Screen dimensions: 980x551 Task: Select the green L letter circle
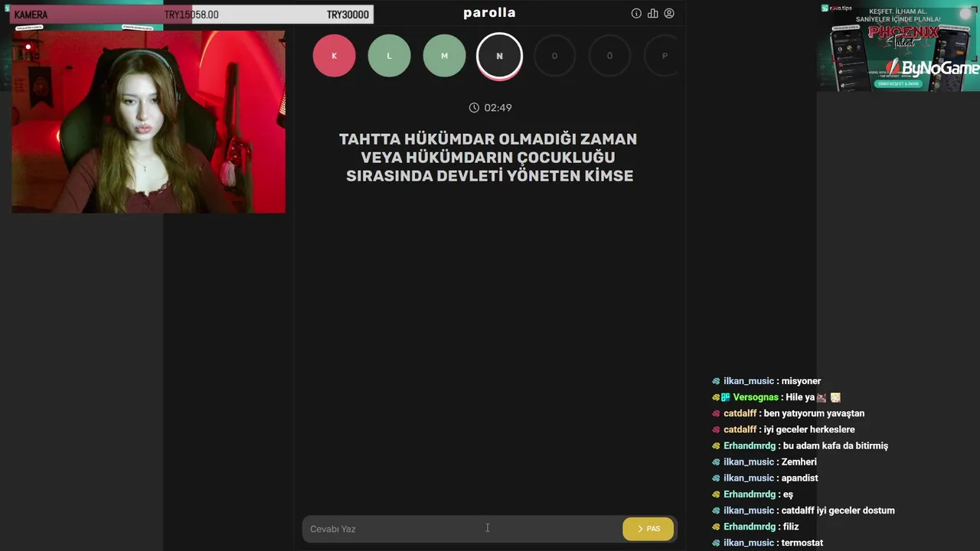[389, 56]
